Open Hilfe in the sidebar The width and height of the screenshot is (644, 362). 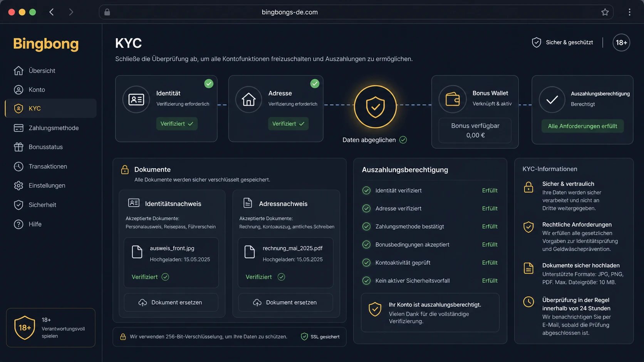(x=51, y=224)
